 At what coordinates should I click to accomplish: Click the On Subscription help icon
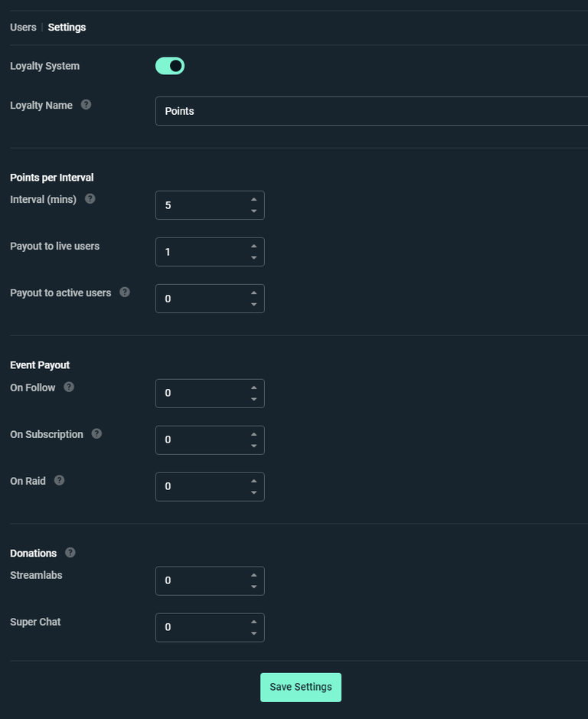coord(96,433)
